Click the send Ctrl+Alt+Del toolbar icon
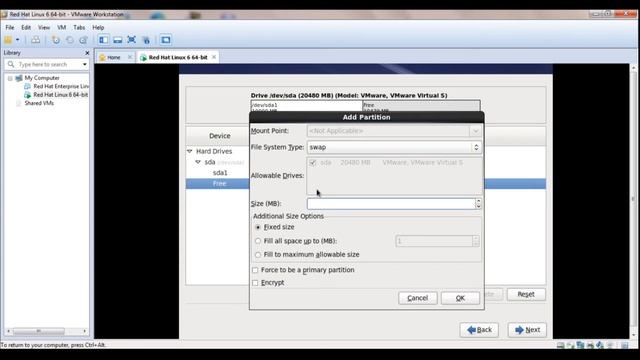Screen dimensions: 640x360 coord(36,40)
